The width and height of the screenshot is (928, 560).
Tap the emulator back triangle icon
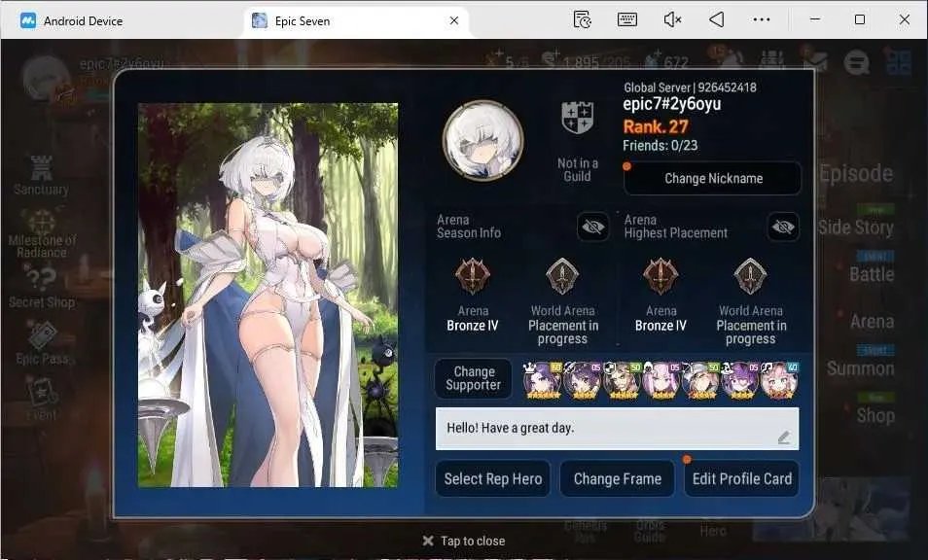(x=717, y=19)
